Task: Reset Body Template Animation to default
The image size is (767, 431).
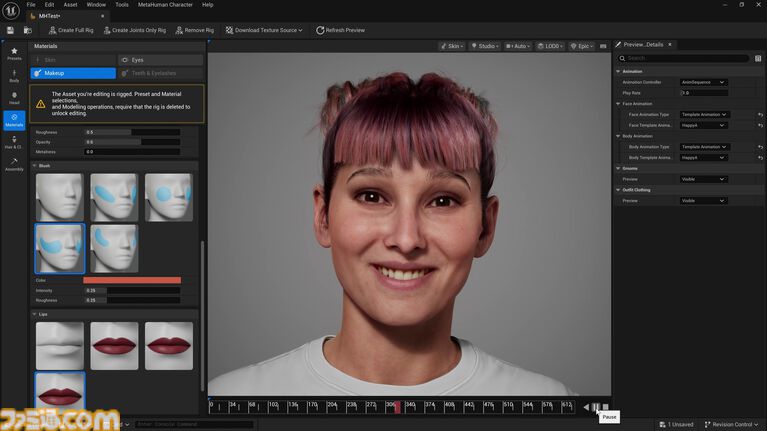Action: pos(760,158)
